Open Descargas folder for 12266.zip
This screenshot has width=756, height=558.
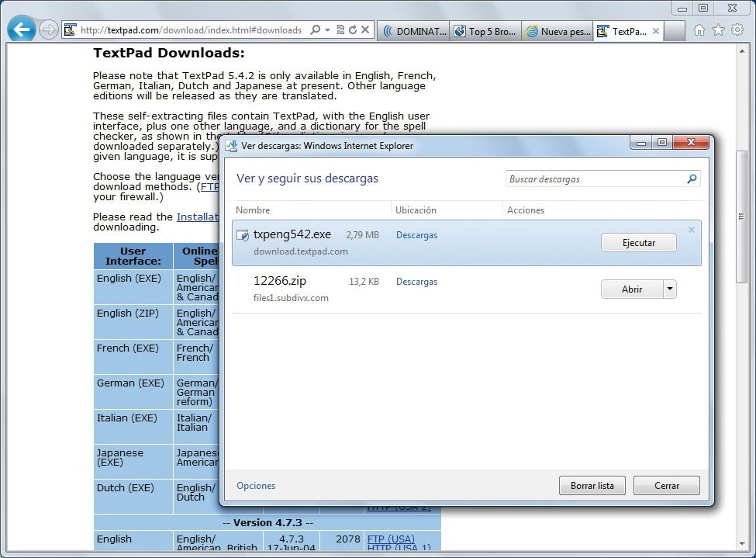tap(416, 282)
